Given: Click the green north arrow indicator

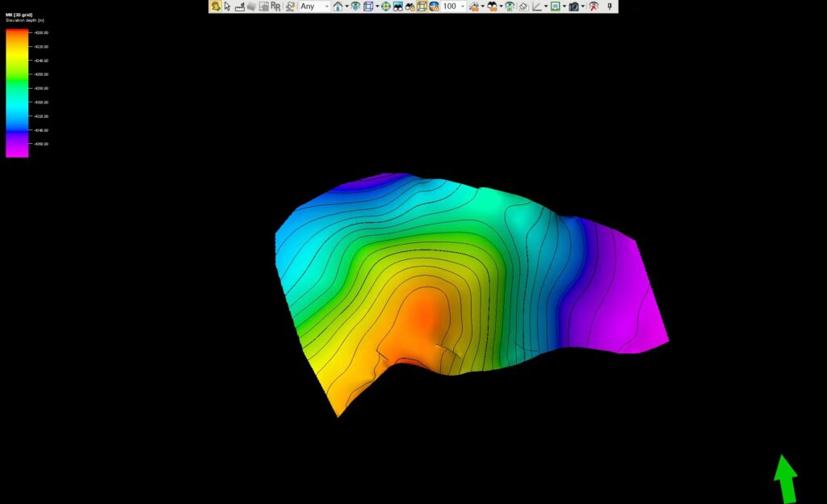Looking at the screenshot, I should (785, 478).
